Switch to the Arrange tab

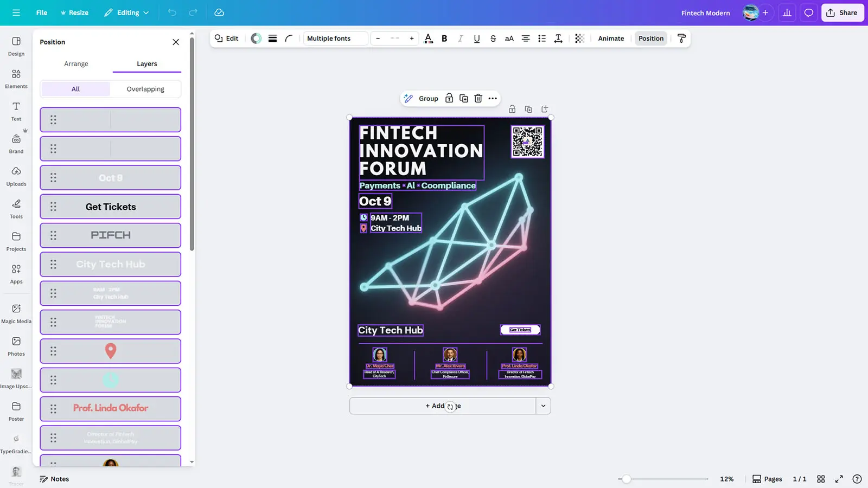coord(76,63)
